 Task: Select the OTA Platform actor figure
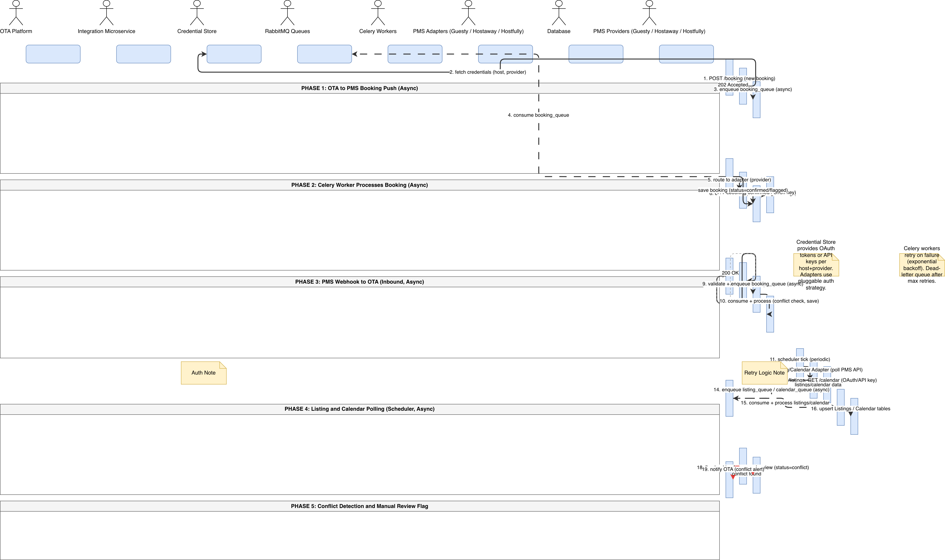16,13
